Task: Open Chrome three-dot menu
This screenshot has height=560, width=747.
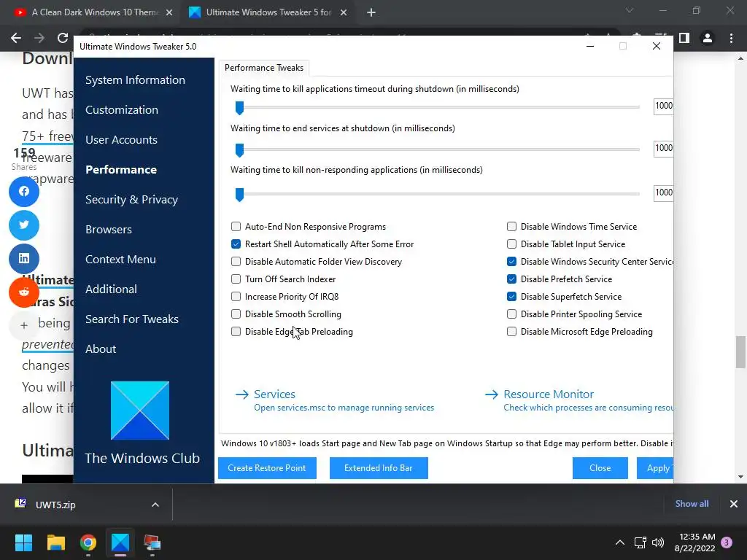Action: [731, 38]
